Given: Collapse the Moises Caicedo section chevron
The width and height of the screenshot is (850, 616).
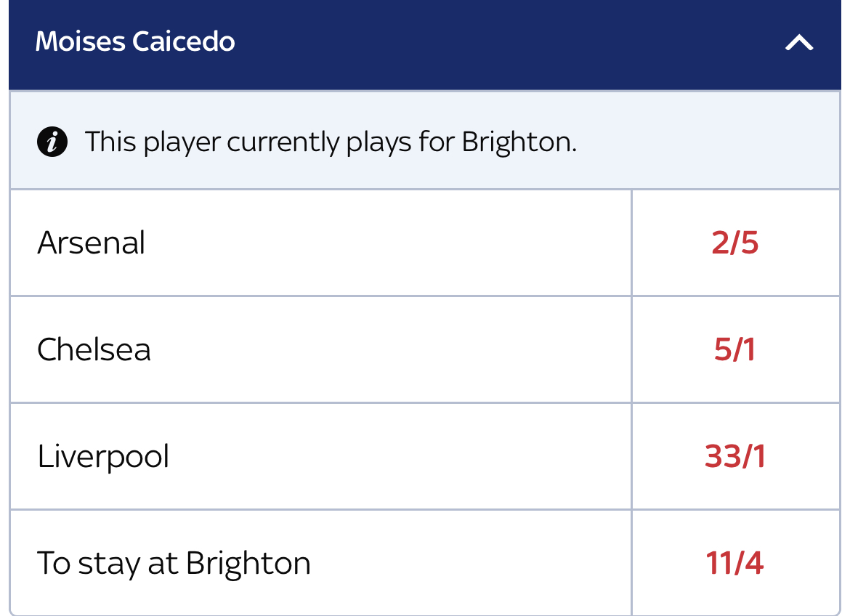Looking at the screenshot, I should 799,42.
